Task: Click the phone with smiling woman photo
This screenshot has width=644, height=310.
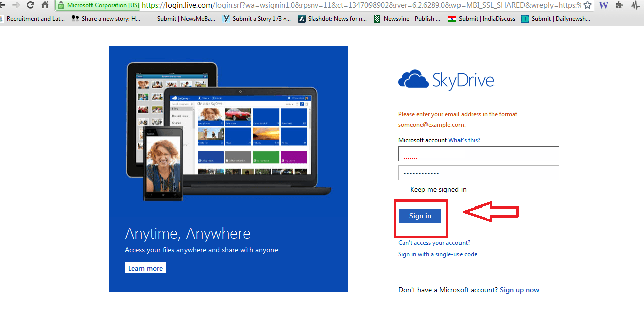Action: (163, 163)
